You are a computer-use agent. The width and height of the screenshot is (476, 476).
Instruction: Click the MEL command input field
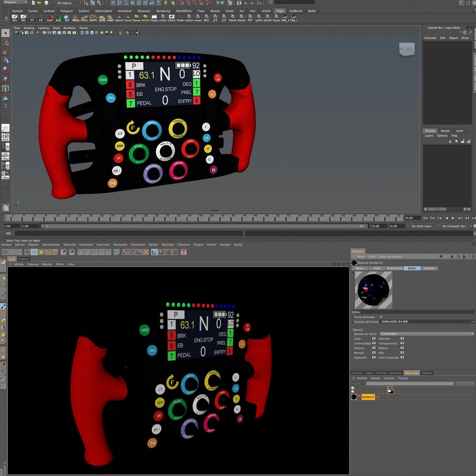click(129, 234)
